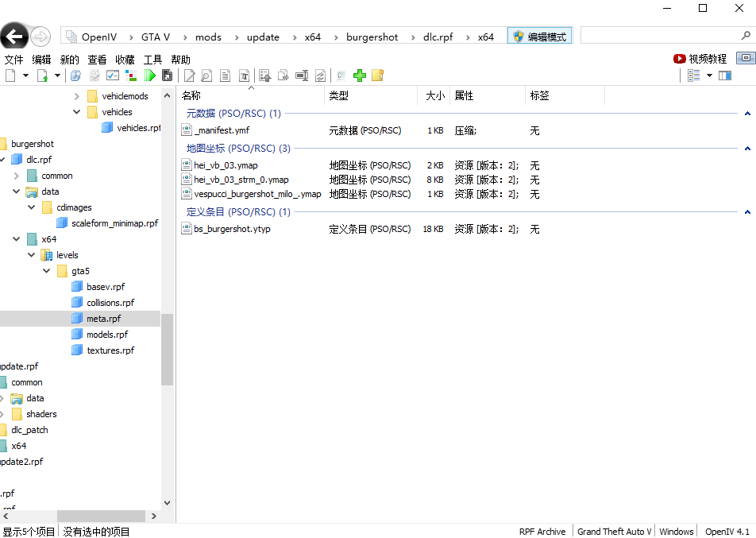Collapse the levels folder
This screenshot has height=538, width=756.
[x=32, y=255]
